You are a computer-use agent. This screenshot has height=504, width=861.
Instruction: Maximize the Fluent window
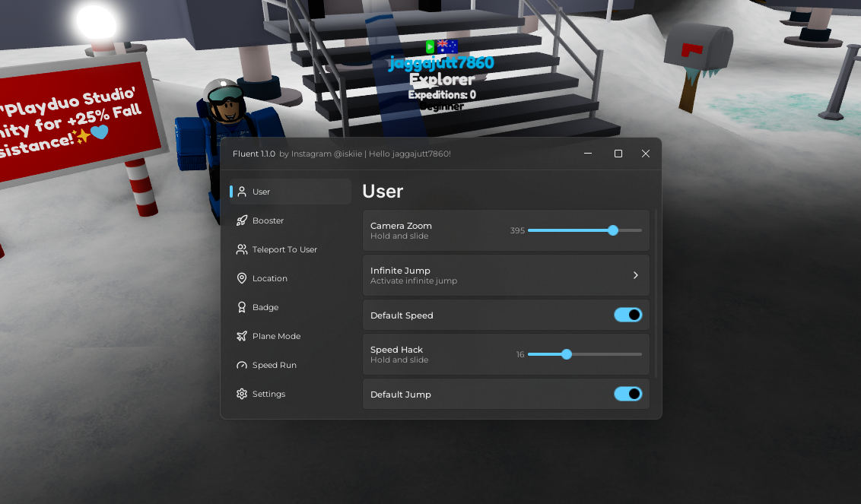[618, 154]
